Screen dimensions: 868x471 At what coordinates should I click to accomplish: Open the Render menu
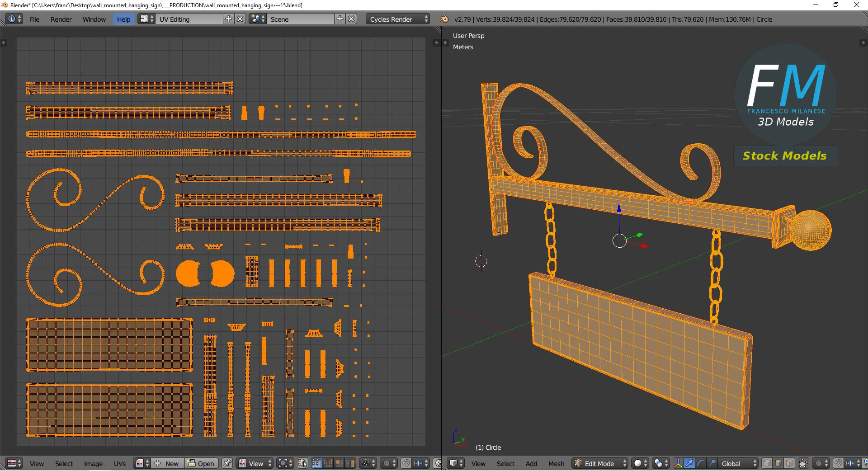click(x=61, y=19)
